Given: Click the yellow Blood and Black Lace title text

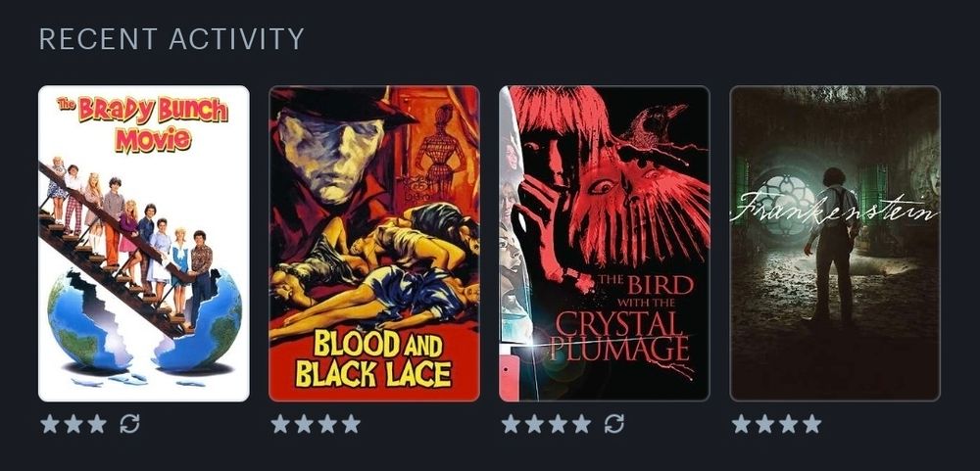Looking at the screenshot, I should coord(373,358).
